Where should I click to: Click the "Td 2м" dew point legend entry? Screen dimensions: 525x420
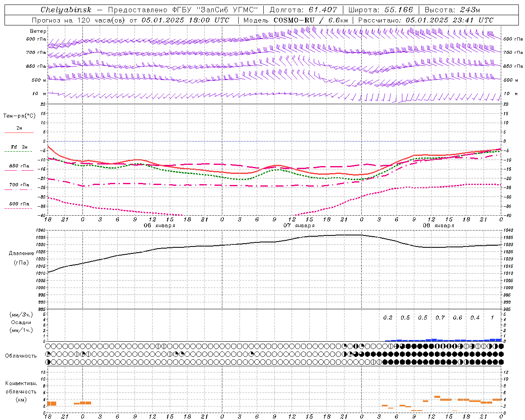pos(19,147)
